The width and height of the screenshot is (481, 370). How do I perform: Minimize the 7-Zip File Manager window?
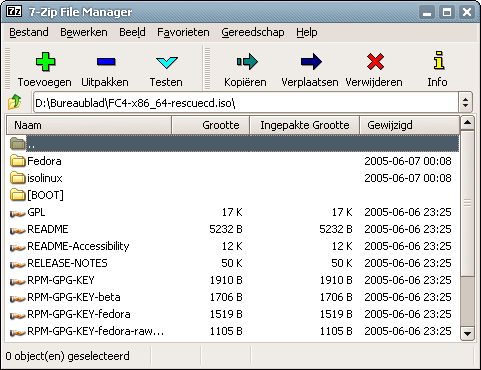(427, 12)
